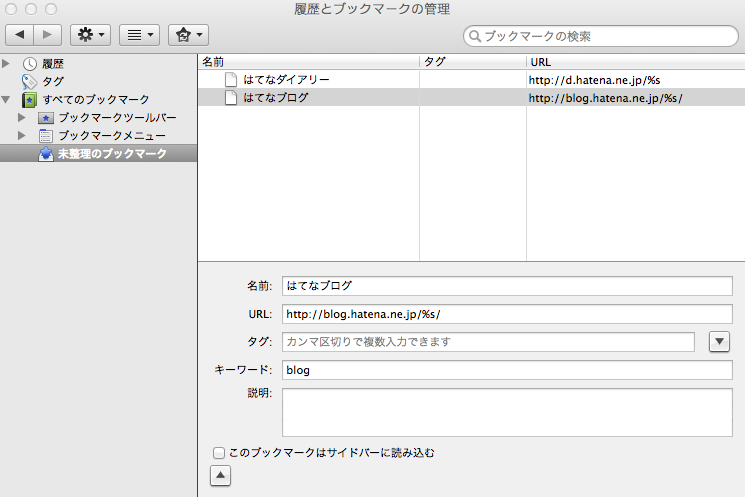Select 未整理のブックマーク in sidebar
The height and width of the screenshot is (497, 745).
point(98,153)
